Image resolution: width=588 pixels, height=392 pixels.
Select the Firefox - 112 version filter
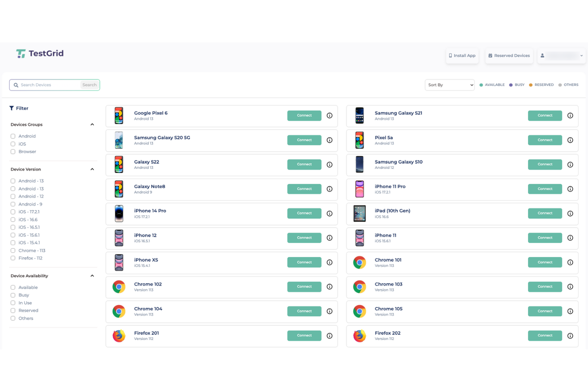[13, 258]
